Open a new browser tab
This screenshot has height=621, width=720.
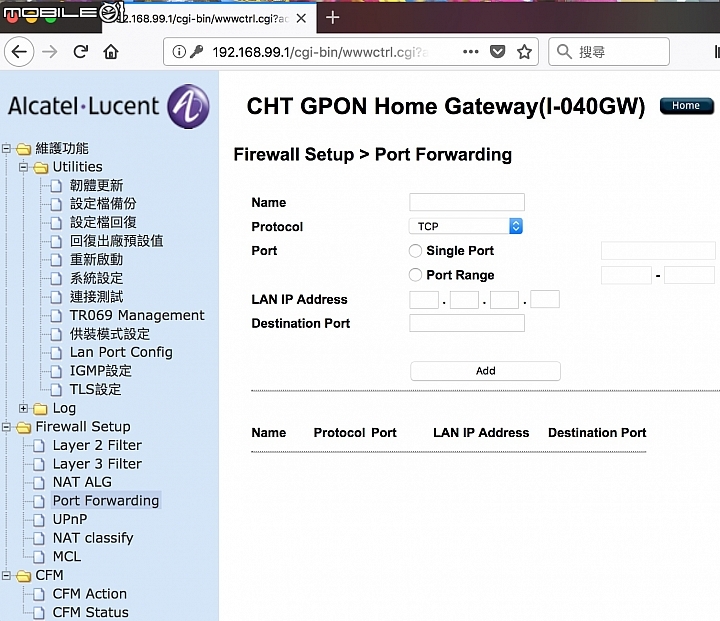click(x=332, y=18)
